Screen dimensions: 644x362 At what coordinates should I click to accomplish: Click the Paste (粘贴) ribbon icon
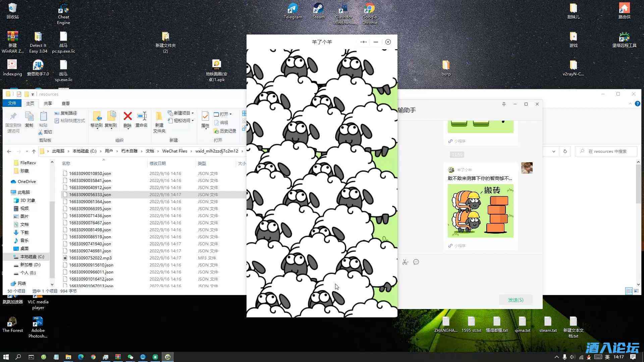click(43, 119)
